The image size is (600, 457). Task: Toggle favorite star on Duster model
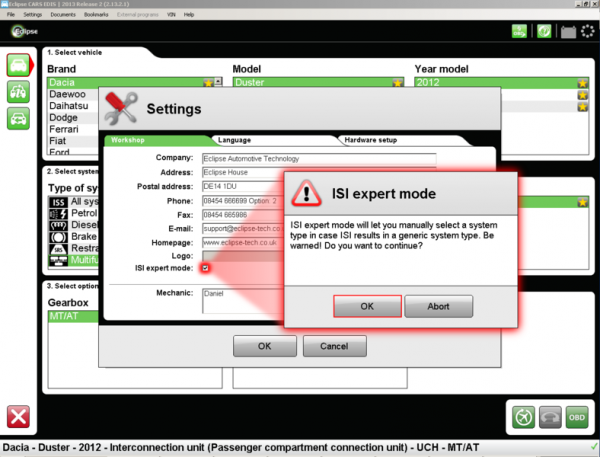398,83
